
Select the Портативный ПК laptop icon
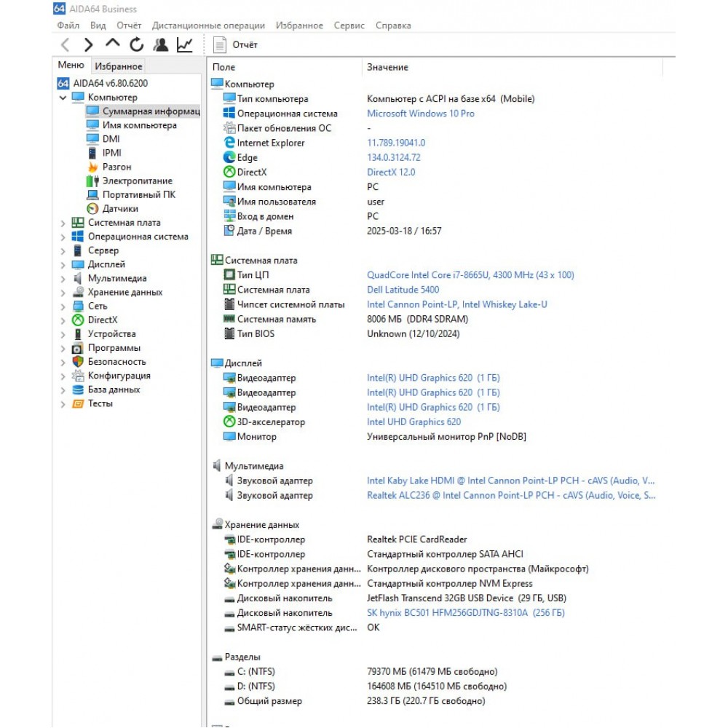pos(93,194)
